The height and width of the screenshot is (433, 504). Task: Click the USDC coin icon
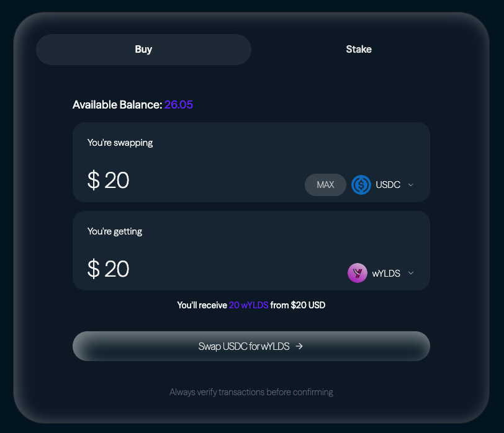click(361, 185)
